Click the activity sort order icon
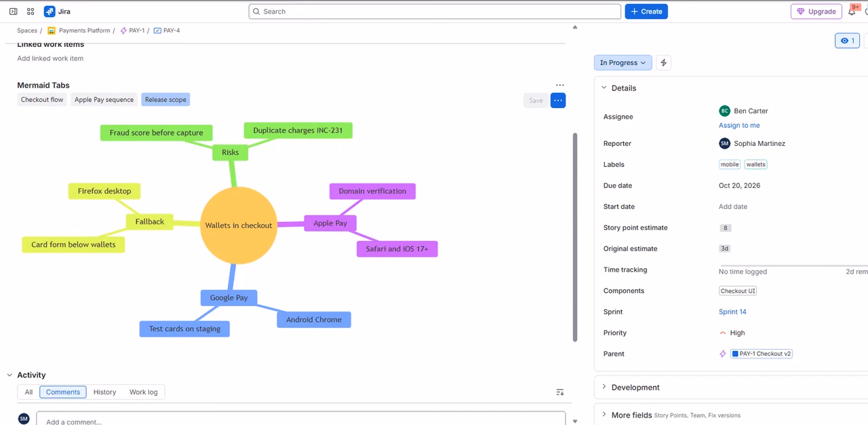Image resolution: width=868 pixels, height=425 pixels. 559,392
